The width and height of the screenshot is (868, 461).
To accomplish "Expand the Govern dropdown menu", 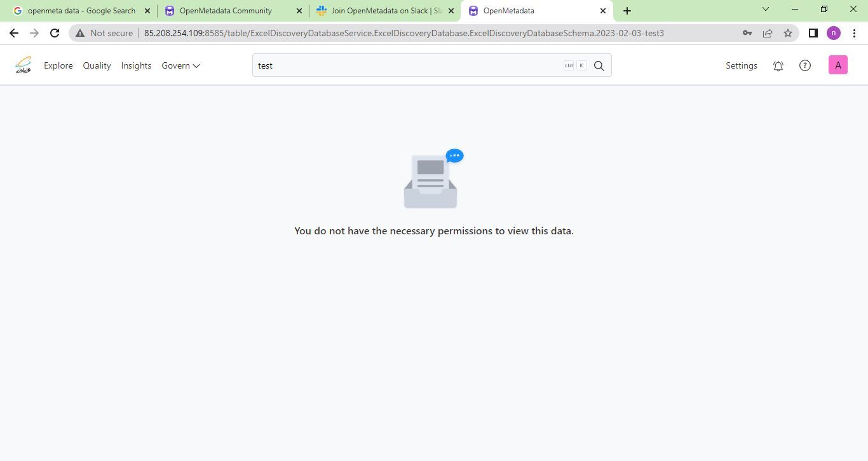I will click(x=180, y=65).
